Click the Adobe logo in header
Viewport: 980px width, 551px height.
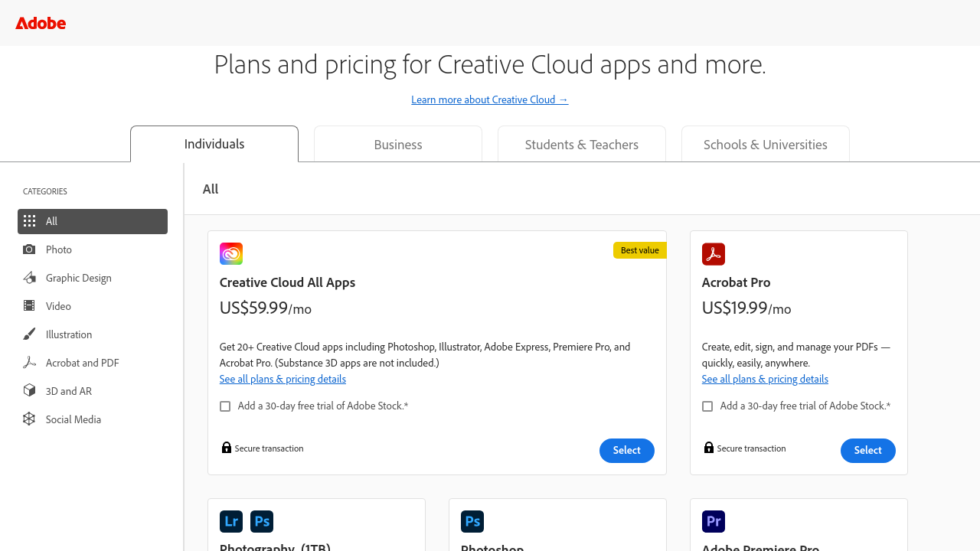click(x=41, y=23)
